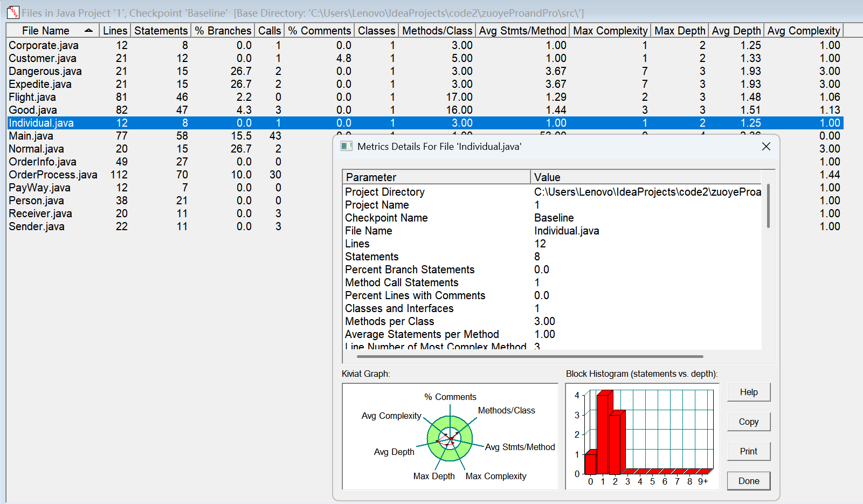Select the Sender.java file row
This screenshot has height=504, width=863.
170,226
